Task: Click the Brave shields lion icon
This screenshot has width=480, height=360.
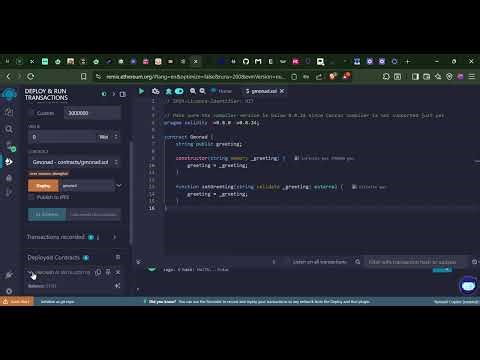Action: [x=332, y=76]
